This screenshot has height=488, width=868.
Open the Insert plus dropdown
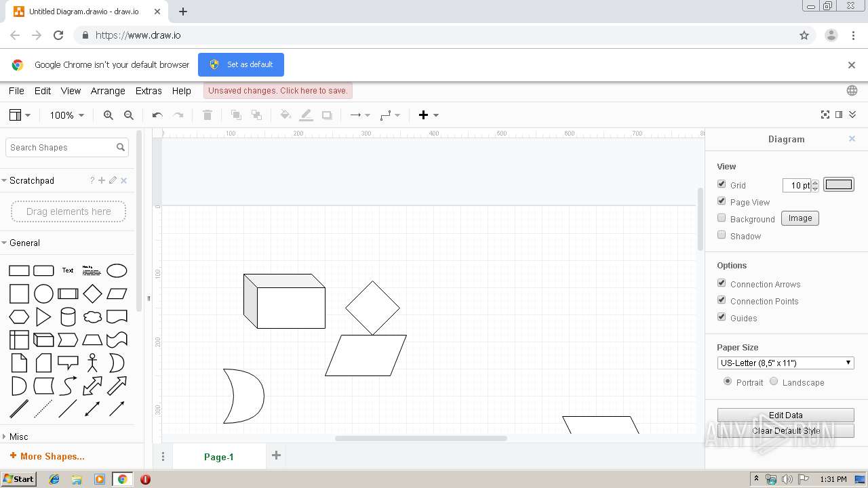(x=428, y=115)
